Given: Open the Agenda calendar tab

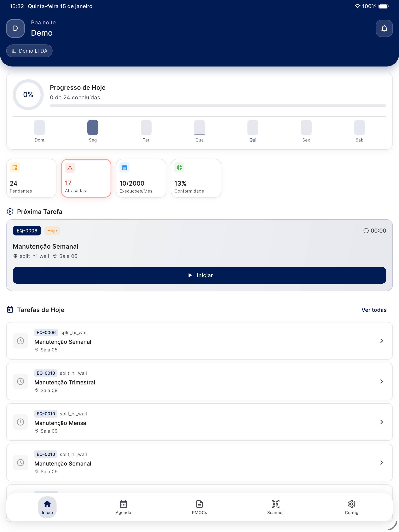Looking at the screenshot, I should (123, 506).
